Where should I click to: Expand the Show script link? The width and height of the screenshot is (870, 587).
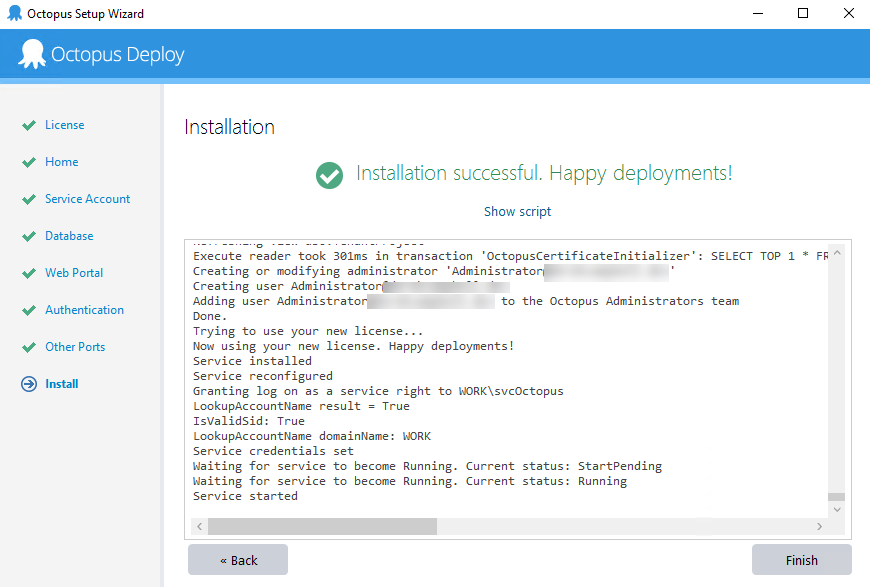coord(517,211)
